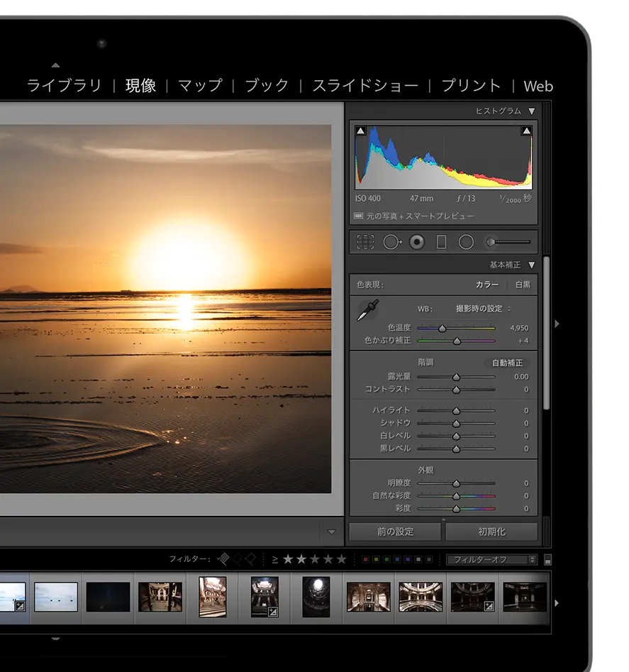This screenshot has height=672, width=629.
Task: Select the Spot Removal tool
Action: click(391, 242)
